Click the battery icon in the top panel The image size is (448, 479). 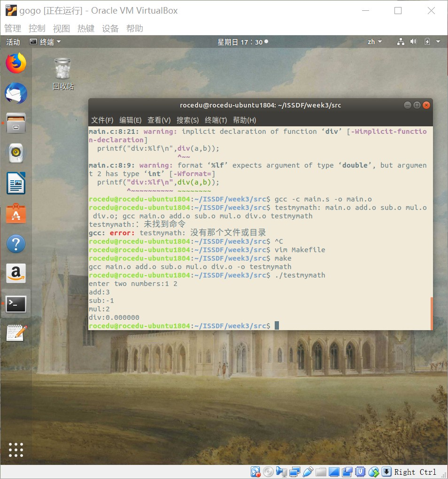click(427, 41)
